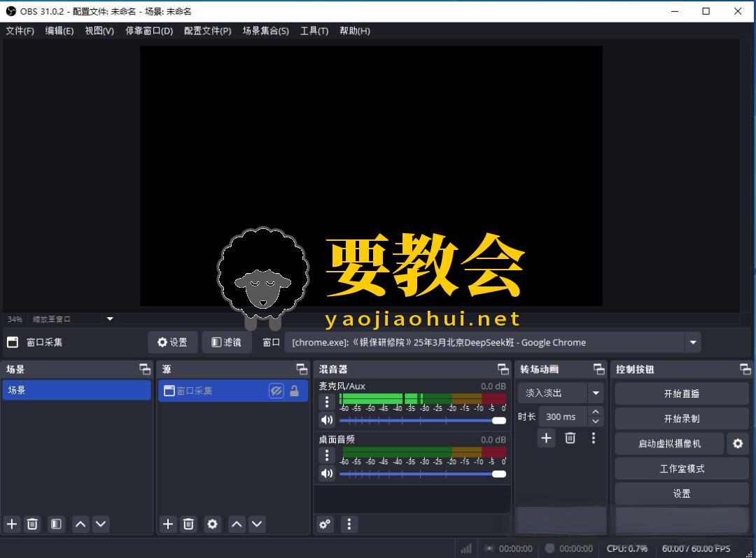Screen dimensions: 756x558
Task: Pop out the 混音器 dock panel
Action: pos(503,370)
